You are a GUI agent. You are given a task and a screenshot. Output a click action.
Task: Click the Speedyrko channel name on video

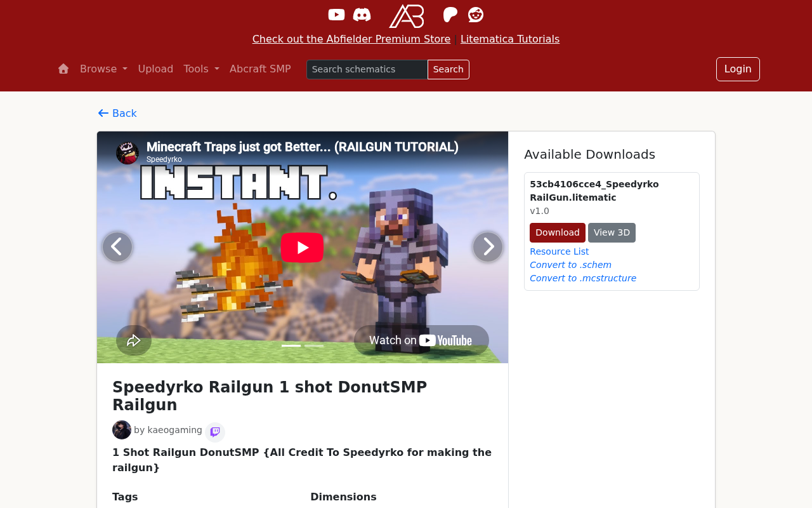[x=164, y=159]
